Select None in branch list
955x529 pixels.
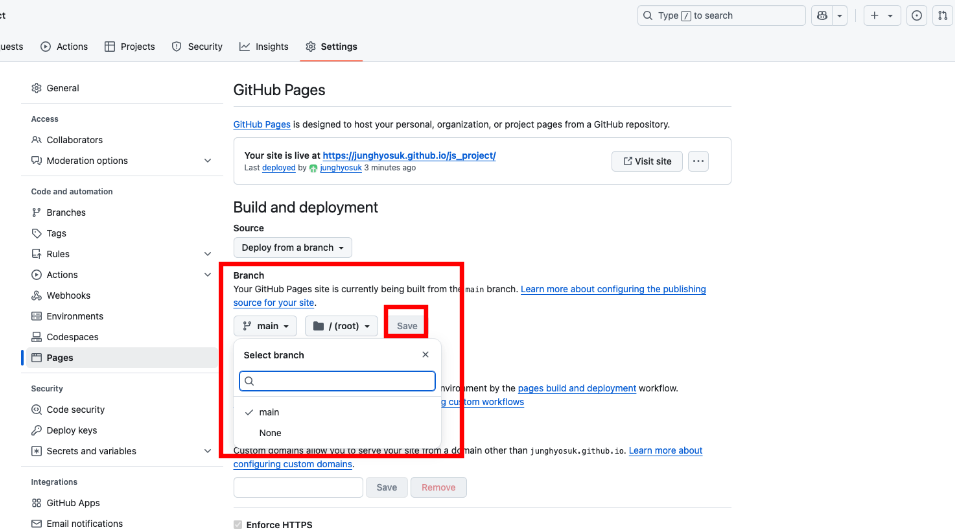click(337, 433)
